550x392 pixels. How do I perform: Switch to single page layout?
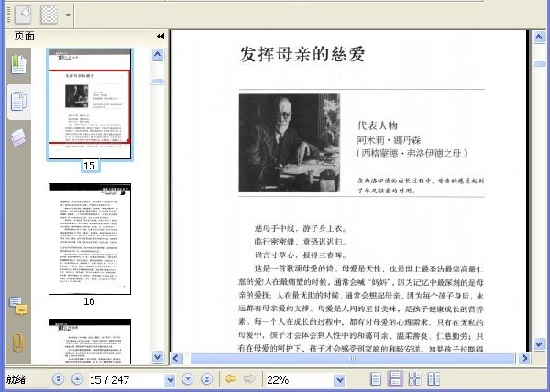(376, 379)
